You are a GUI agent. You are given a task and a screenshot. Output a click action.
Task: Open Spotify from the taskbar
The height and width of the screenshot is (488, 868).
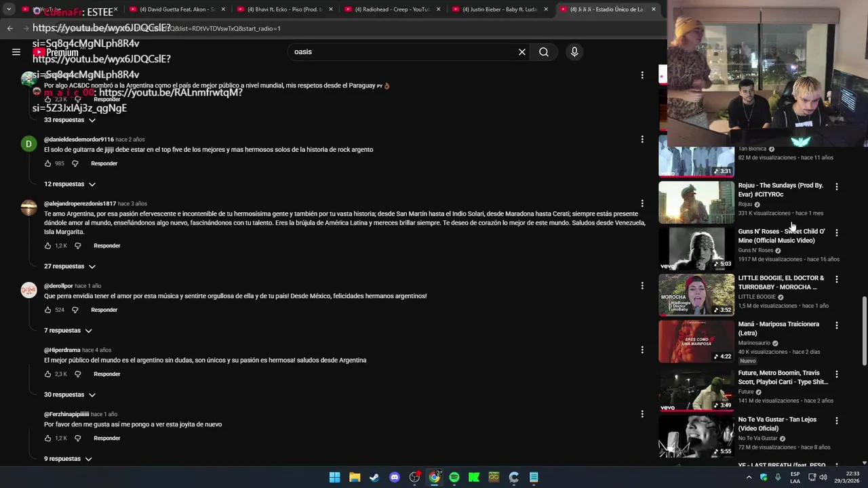coord(454,477)
